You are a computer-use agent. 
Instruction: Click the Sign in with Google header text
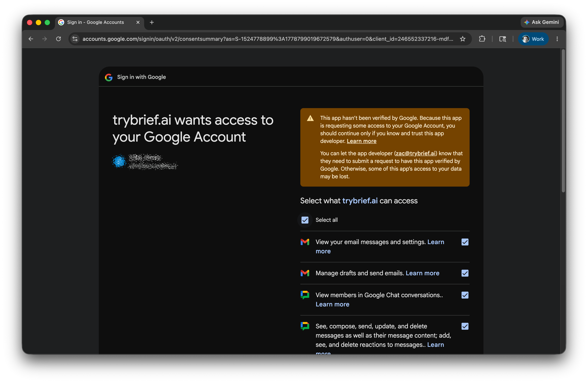[x=141, y=77]
